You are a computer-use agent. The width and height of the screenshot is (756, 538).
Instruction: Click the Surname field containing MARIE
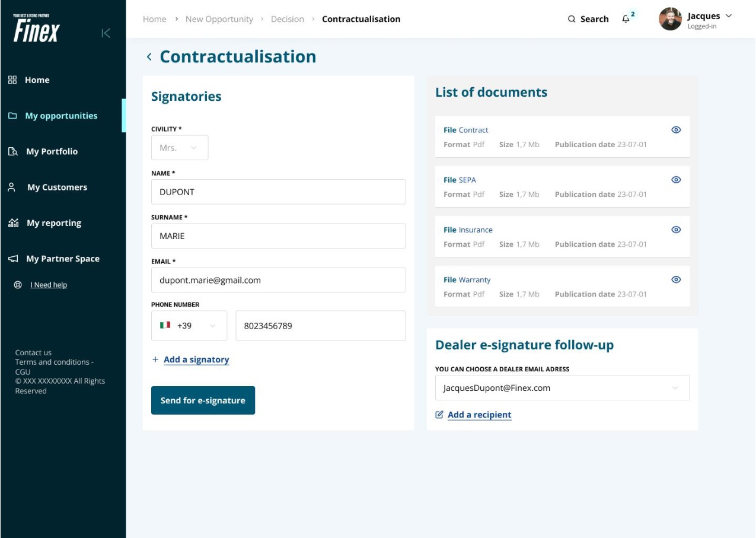point(279,235)
